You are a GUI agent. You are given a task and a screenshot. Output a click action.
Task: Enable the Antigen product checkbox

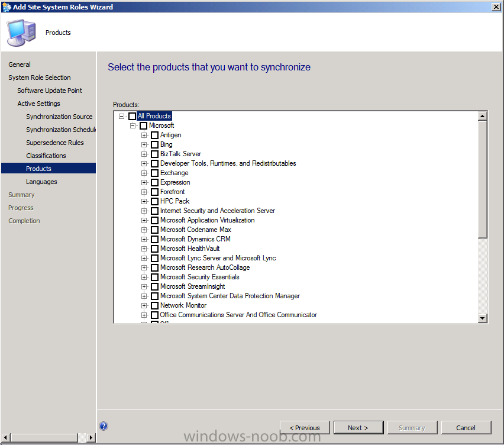point(154,135)
